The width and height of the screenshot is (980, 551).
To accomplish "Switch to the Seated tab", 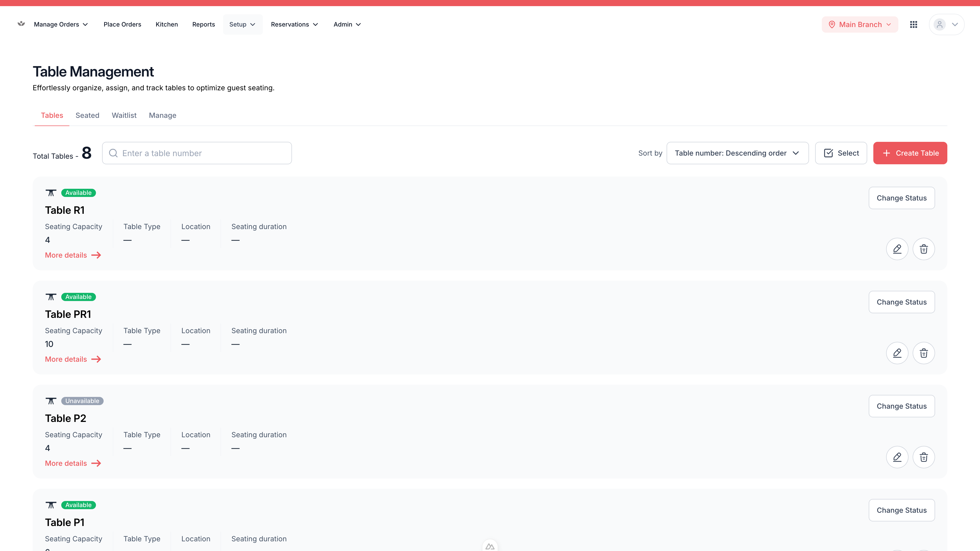I will point(88,115).
